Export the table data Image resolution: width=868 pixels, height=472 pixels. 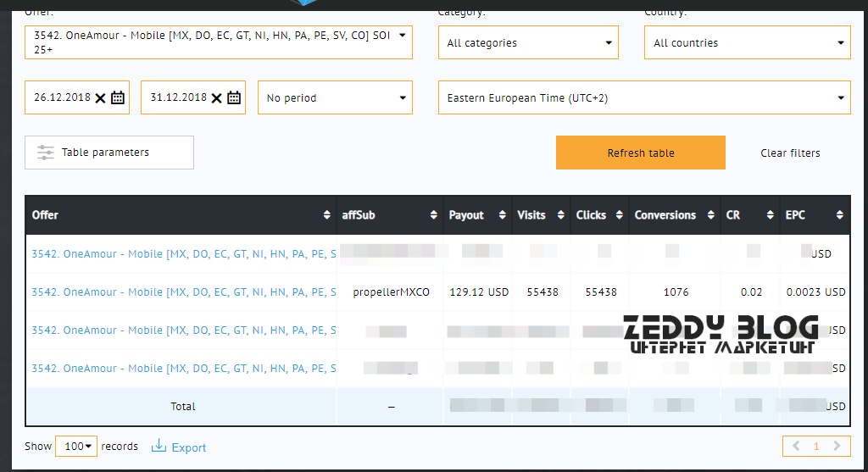point(179,447)
